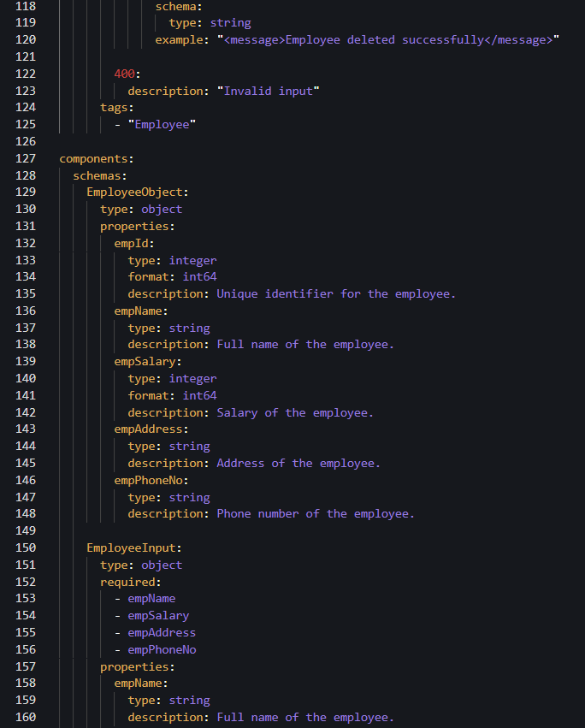This screenshot has width=585, height=728.
Task: Click int64 format value under empSalary
Action: pos(199,395)
